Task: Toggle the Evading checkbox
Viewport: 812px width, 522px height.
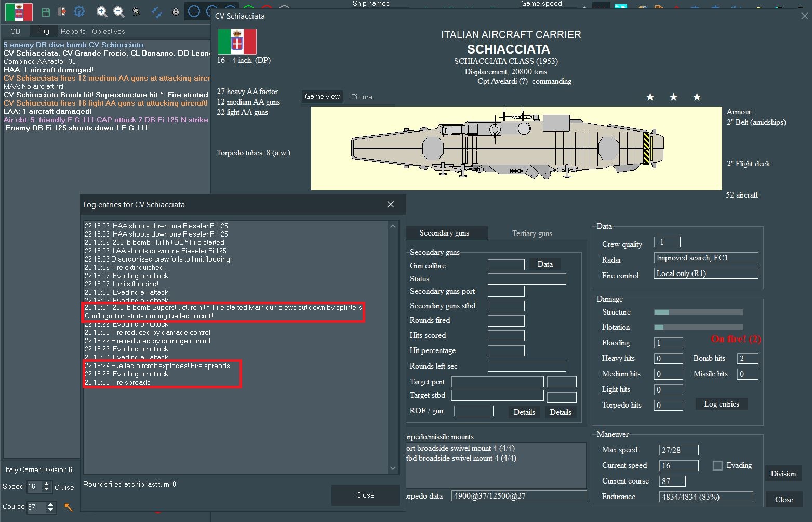Action: (717, 465)
